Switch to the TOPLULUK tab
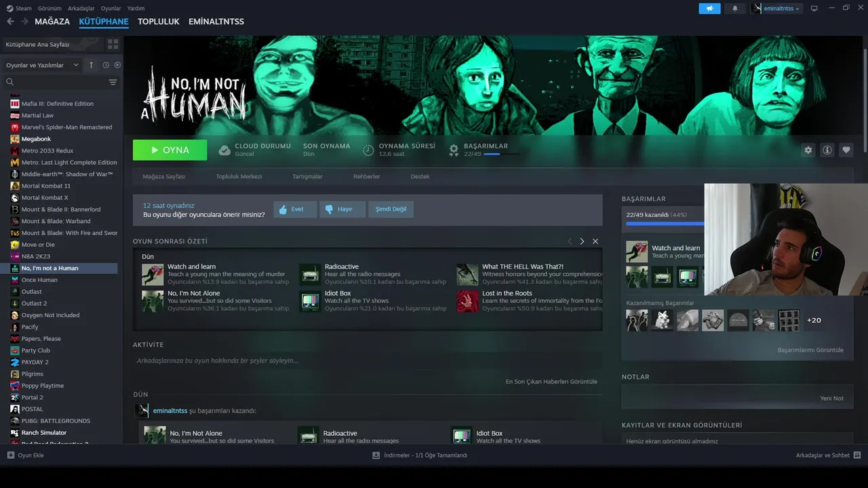Screen dimensions: 868x488 click(159, 22)
